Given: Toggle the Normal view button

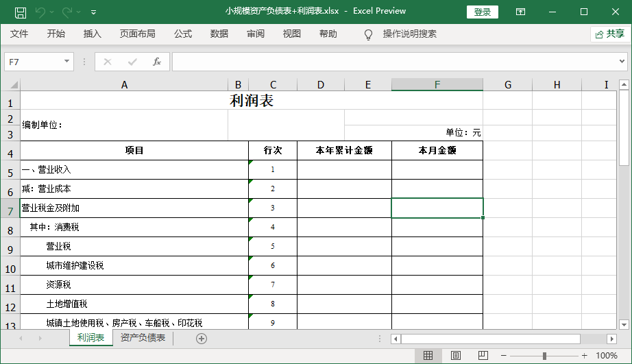Looking at the screenshot, I should click(x=428, y=355).
